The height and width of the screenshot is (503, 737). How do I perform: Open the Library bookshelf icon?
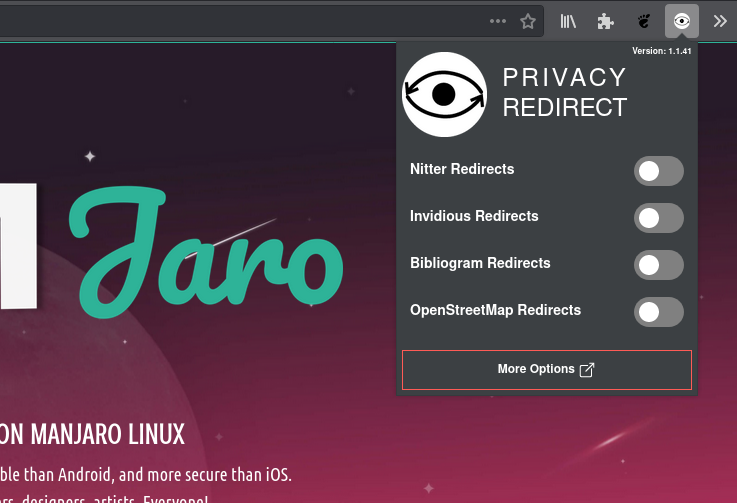(568, 20)
